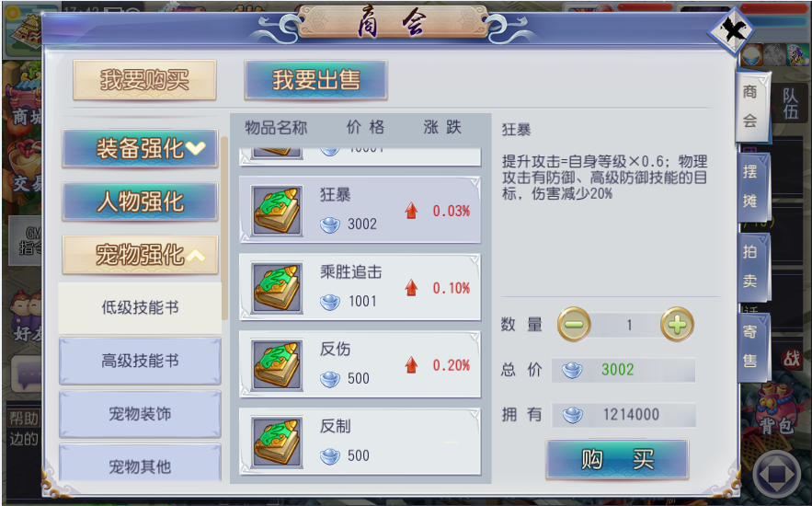Click the 狂暴 skill book icon

(x=277, y=211)
